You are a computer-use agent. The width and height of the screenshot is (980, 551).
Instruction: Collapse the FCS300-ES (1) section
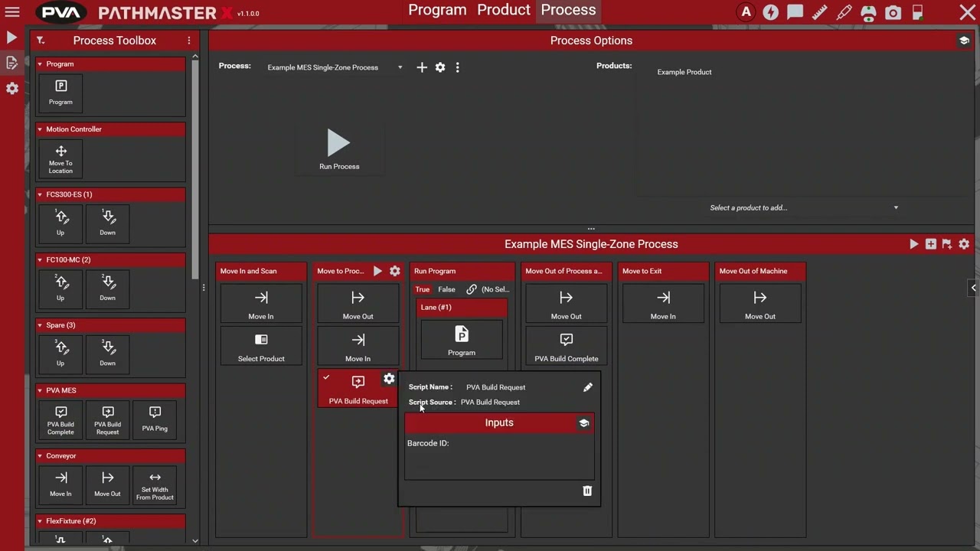click(x=40, y=194)
